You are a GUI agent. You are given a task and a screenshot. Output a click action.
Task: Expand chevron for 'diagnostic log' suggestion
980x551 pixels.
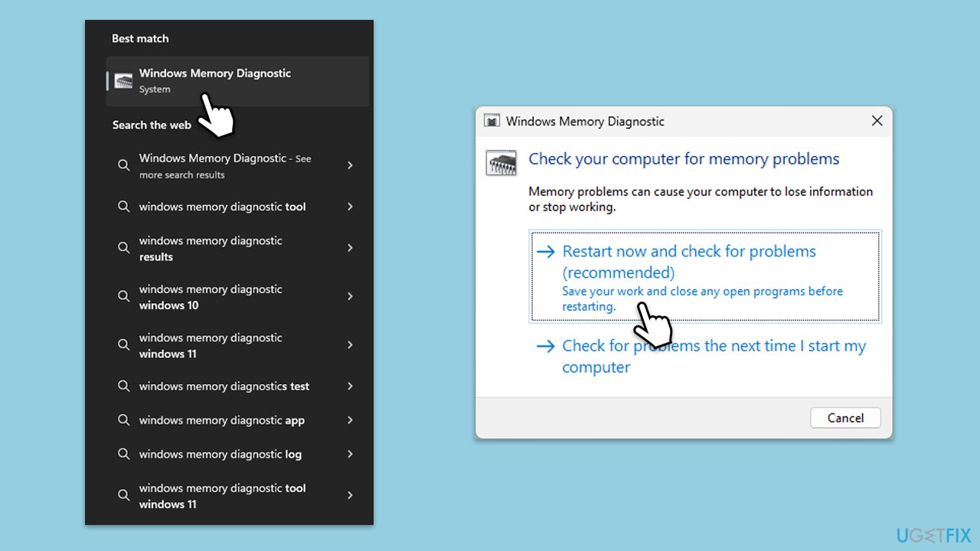[x=350, y=454]
